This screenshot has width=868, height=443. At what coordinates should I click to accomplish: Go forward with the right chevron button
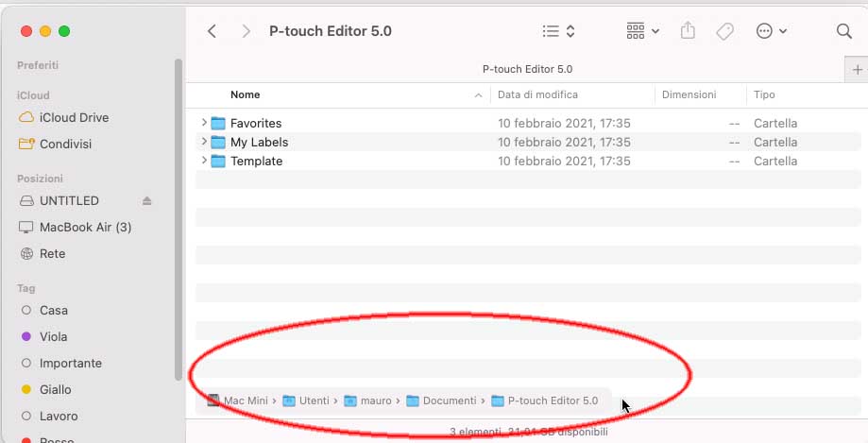[x=247, y=31]
